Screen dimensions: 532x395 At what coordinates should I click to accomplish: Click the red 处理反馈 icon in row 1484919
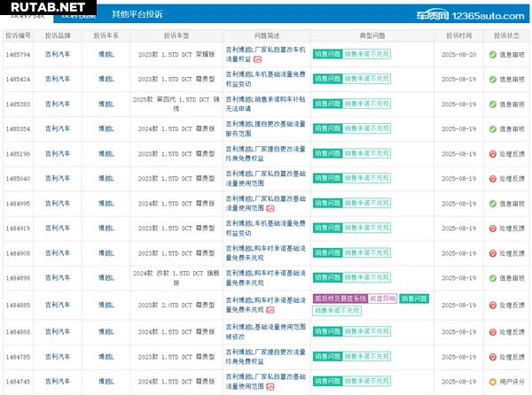[x=493, y=228]
